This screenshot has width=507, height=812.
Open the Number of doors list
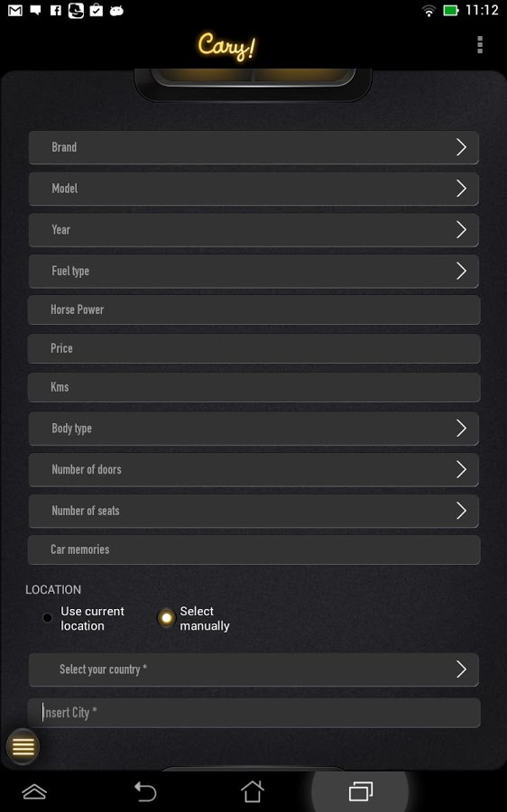click(x=253, y=469)
